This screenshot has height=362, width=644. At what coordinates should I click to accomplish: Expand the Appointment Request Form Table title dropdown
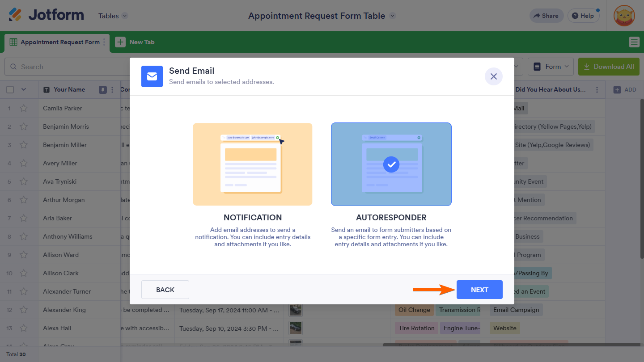coord(392,16)
